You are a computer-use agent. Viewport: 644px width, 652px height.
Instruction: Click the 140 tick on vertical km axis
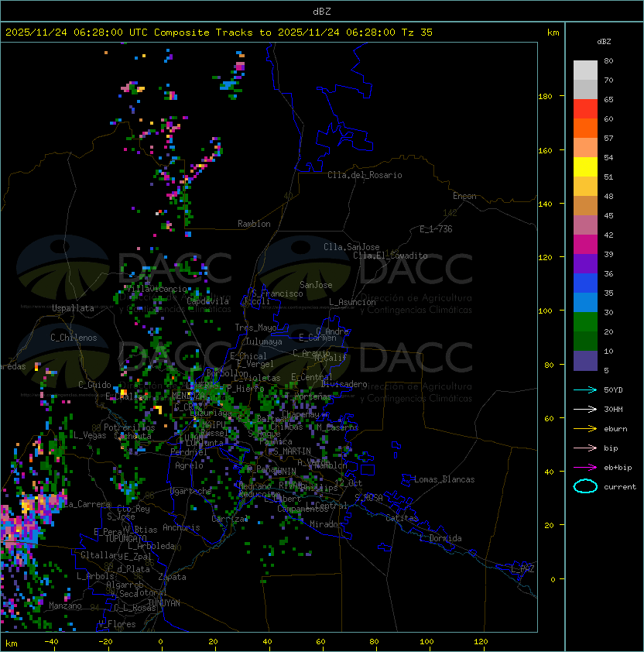click(545, 204)
